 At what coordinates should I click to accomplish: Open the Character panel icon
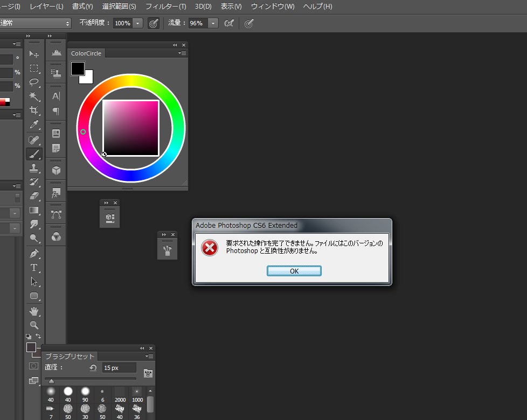tap(56, 95)
